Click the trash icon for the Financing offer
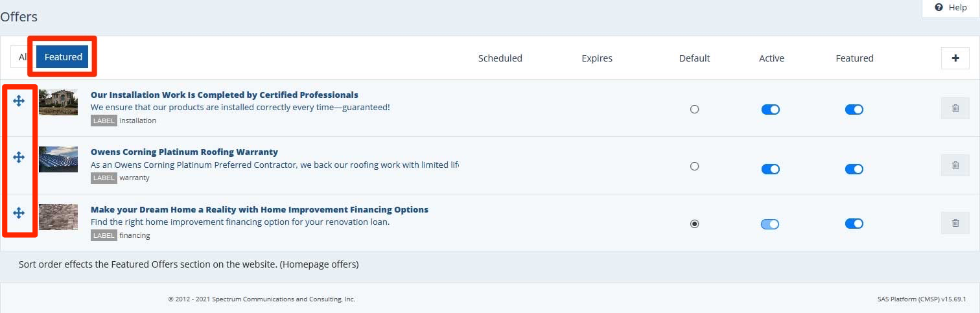This screenshot has width=980, height=313. (955, 223)
